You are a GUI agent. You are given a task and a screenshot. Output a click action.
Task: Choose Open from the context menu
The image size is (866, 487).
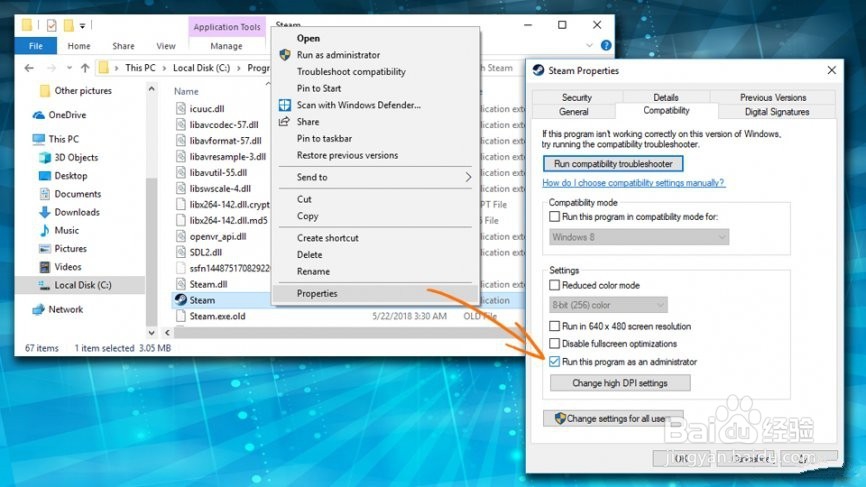(x=308, y=38)
